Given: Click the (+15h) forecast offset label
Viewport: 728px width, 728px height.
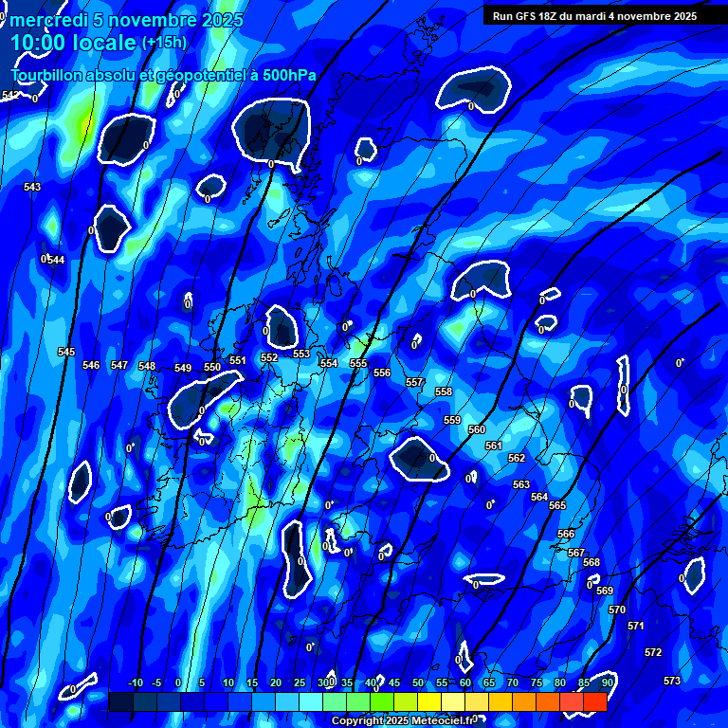Looking at the screenshot, I should [164, 43].
